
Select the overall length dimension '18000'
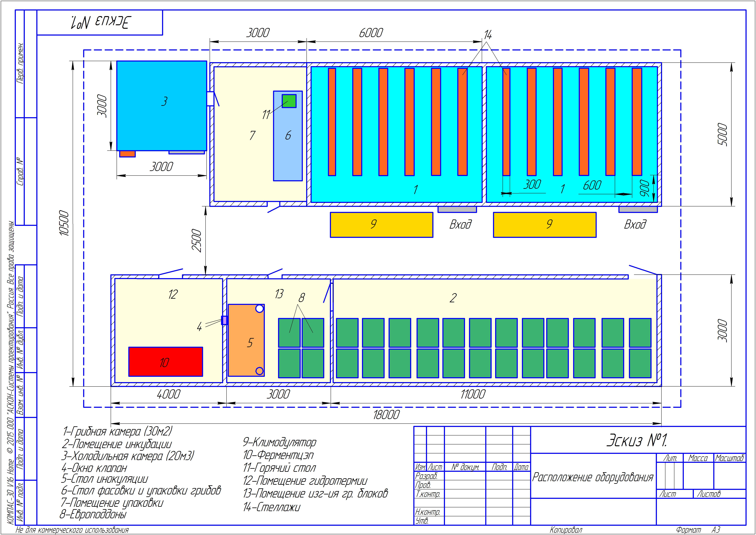[x=386, y=414]
